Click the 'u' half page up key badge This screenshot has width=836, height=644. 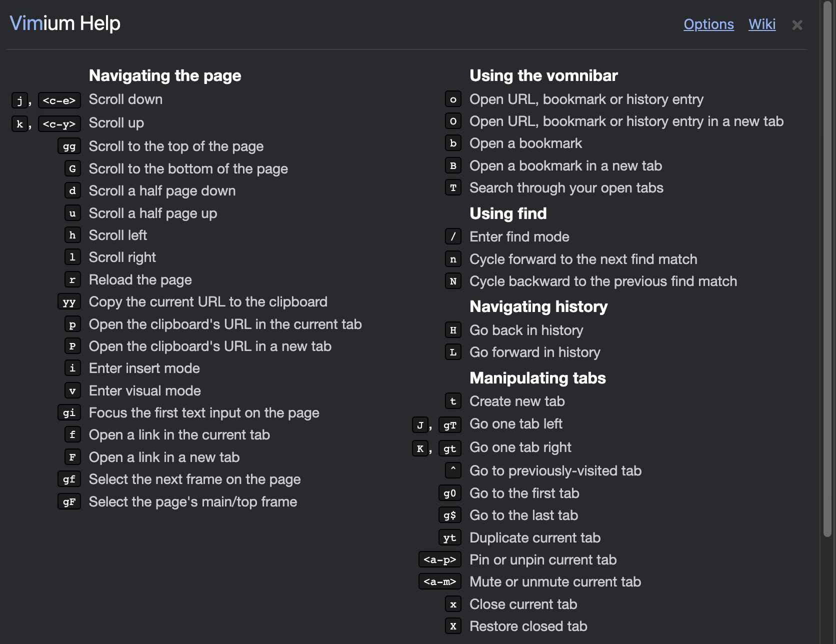point(72,213)
